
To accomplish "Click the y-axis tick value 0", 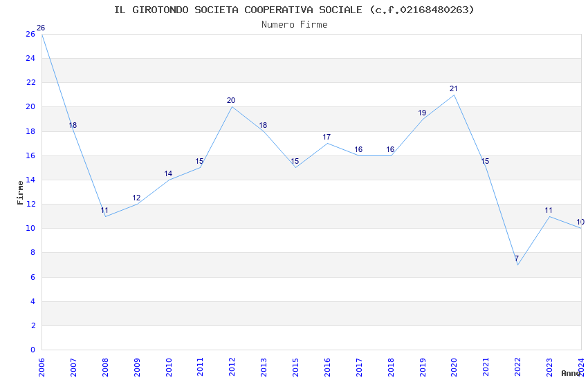I will coord(33,350).
